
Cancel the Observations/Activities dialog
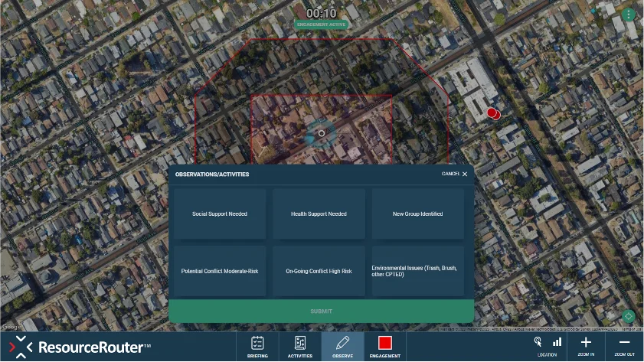click(455, 174)
